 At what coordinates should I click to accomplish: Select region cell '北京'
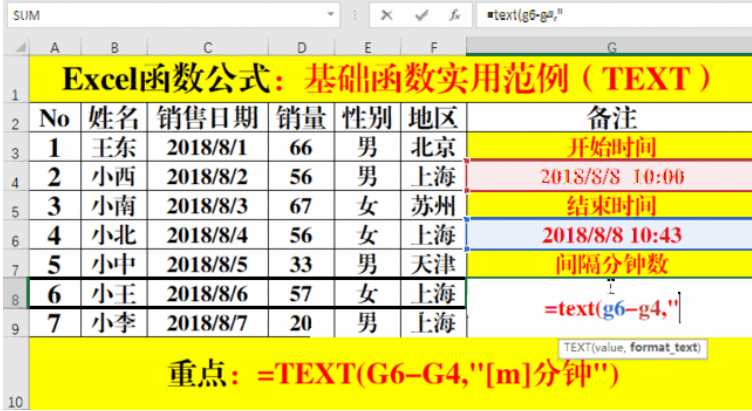[x=434, y=147]
